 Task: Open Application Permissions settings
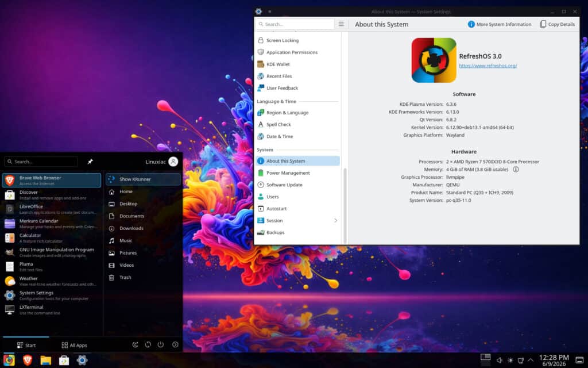[298, 52]
